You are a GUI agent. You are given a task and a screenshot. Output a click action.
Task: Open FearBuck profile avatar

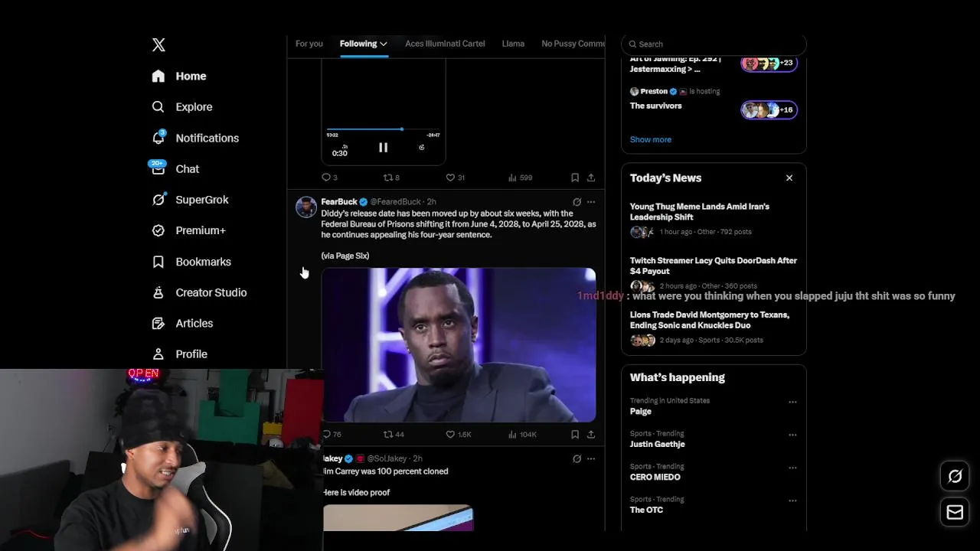point(306,207)
